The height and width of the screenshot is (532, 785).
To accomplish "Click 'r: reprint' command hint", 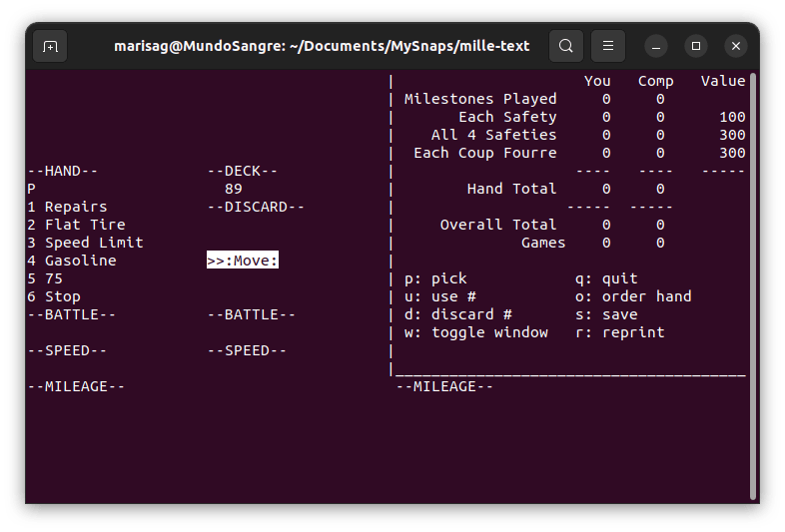I will tap(620, 332).
